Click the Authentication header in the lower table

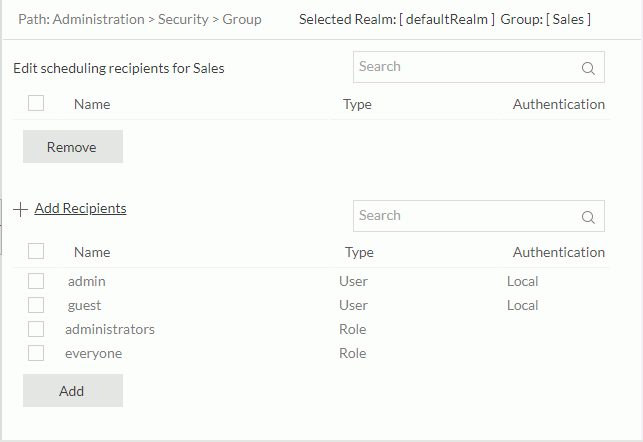point(558,252)
